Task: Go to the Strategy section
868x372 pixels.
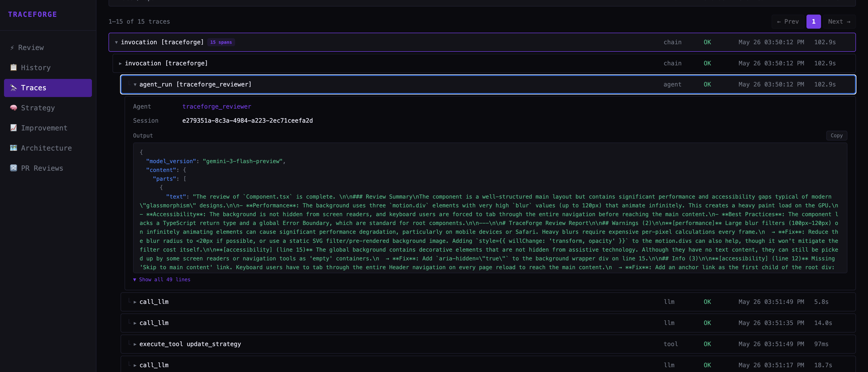Action: pyautogui.click(x=48, y=108)
